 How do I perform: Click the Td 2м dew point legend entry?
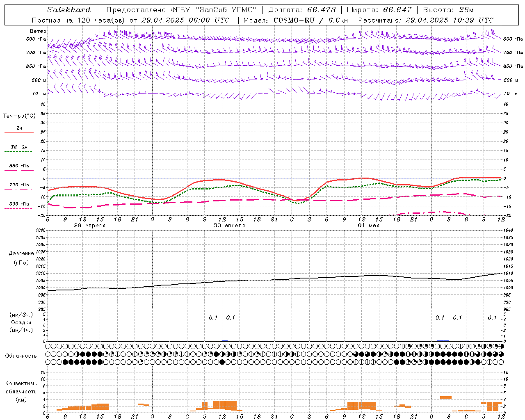click(19, 147)
